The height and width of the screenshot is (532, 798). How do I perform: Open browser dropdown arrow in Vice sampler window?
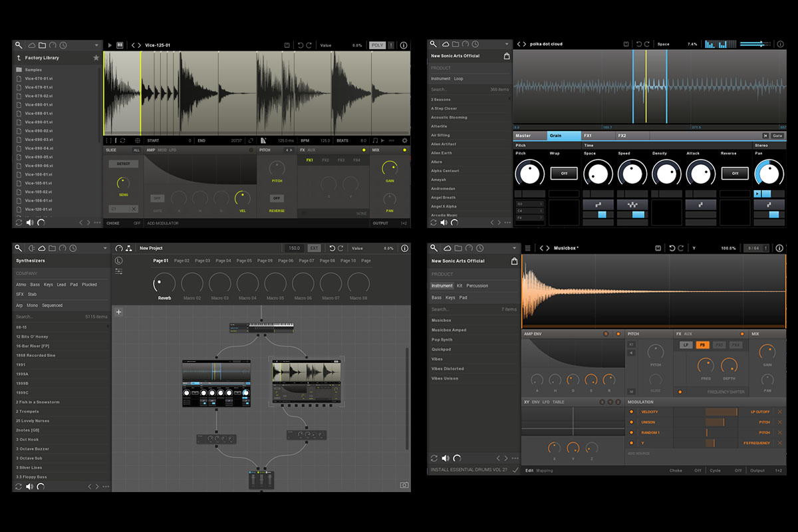tap(96, 45)
